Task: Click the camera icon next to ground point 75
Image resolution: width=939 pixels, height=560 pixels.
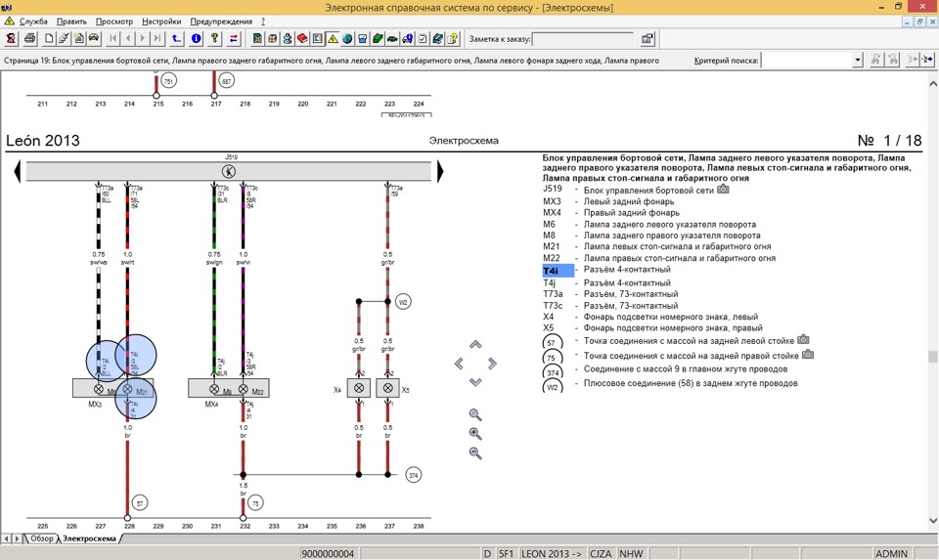Action: click(808, 355)
